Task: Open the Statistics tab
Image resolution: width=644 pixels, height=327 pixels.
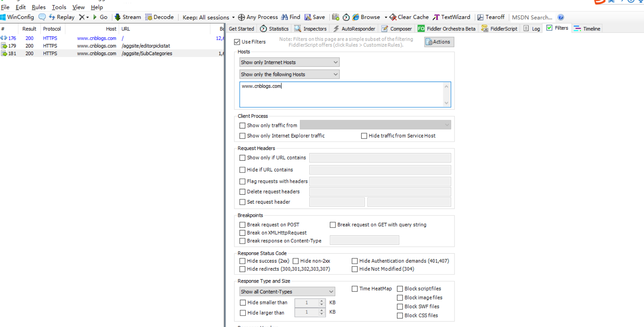Action: pyautogui.click(x=274, y=29)
